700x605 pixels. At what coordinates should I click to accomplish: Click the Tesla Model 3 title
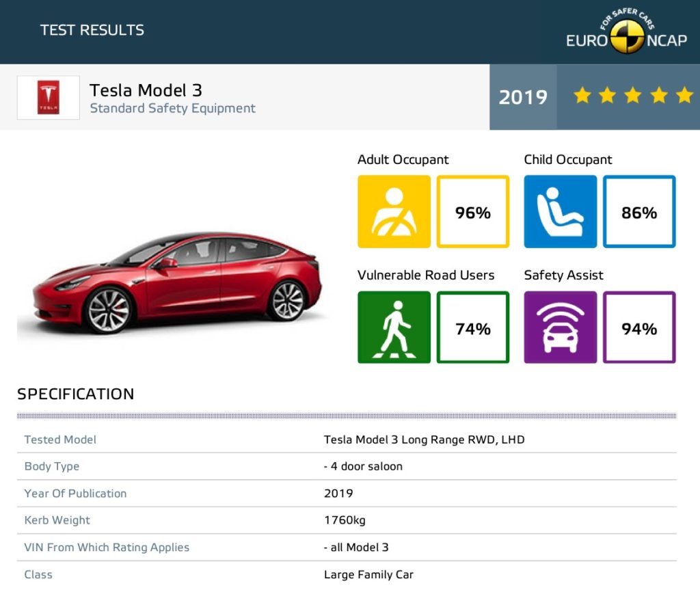tap(146, 90)
